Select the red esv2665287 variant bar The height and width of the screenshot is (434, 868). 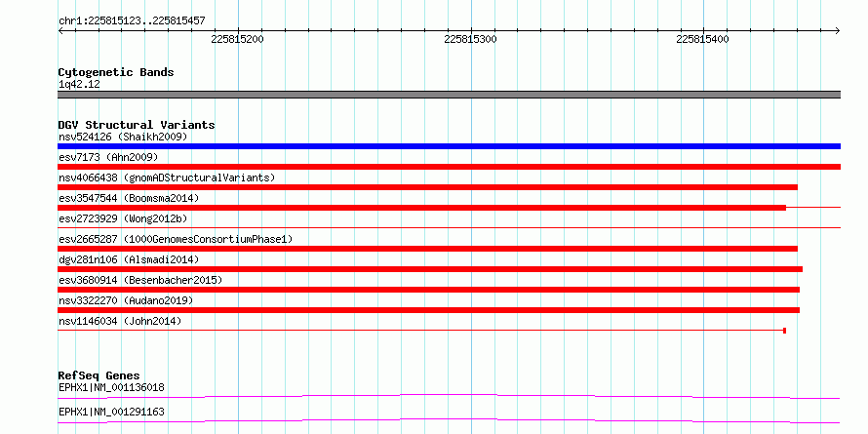[427, 249]
